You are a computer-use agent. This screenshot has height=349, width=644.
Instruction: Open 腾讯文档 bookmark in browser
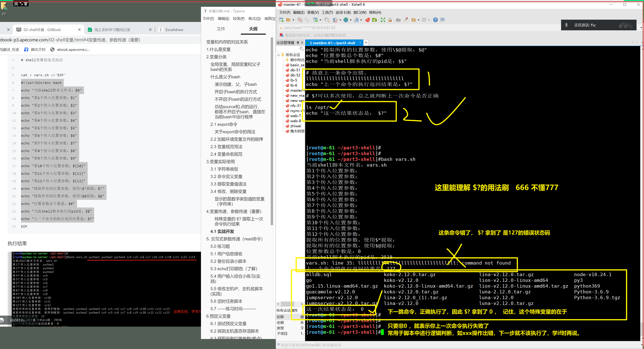coord(34,49)
